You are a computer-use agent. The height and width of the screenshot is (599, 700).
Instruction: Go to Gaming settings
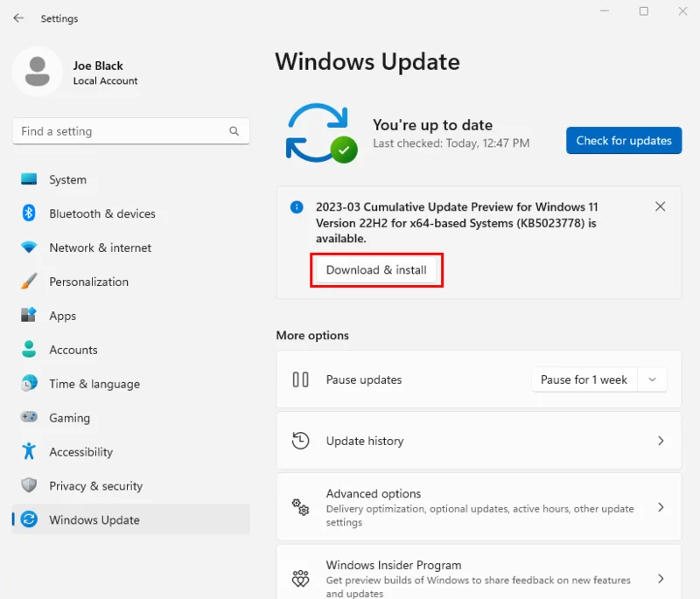tap(130, 417)
